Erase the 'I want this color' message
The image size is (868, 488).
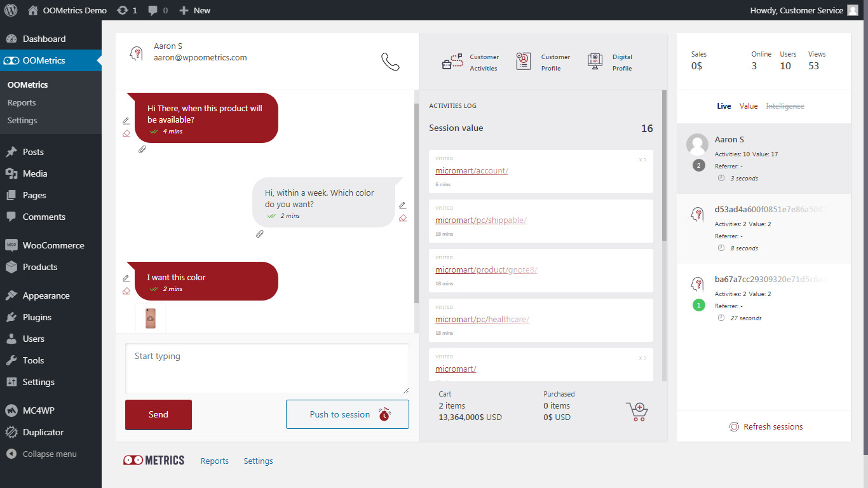(x=126, y=291)
